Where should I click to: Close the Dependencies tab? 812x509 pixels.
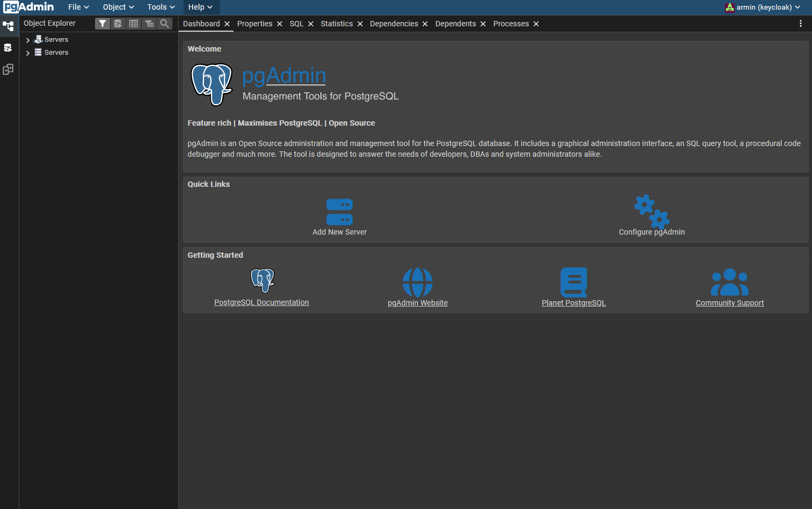click(425, 24)
